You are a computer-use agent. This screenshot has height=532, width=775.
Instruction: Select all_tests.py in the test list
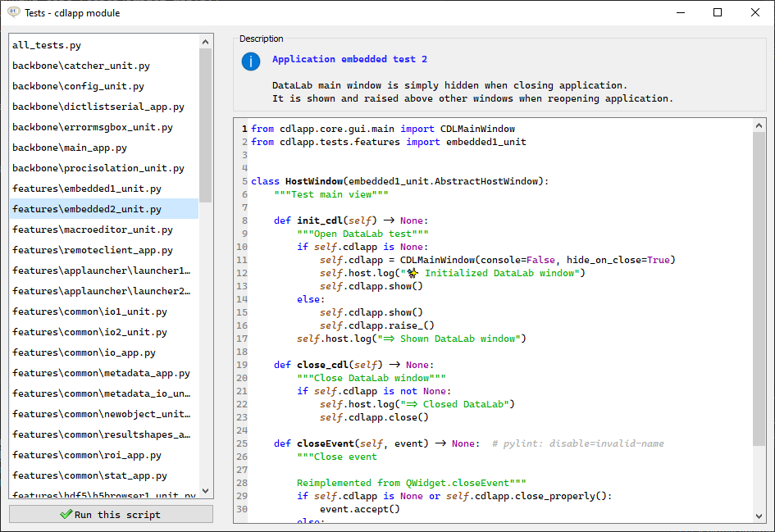(x=104, y=45)
